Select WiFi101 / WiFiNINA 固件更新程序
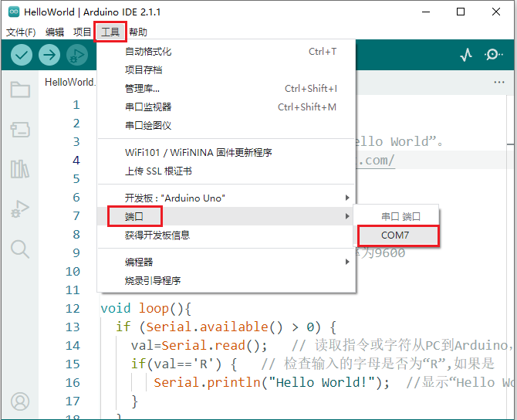Viewport: 517px width, 420px height. (x=227, y=152)
